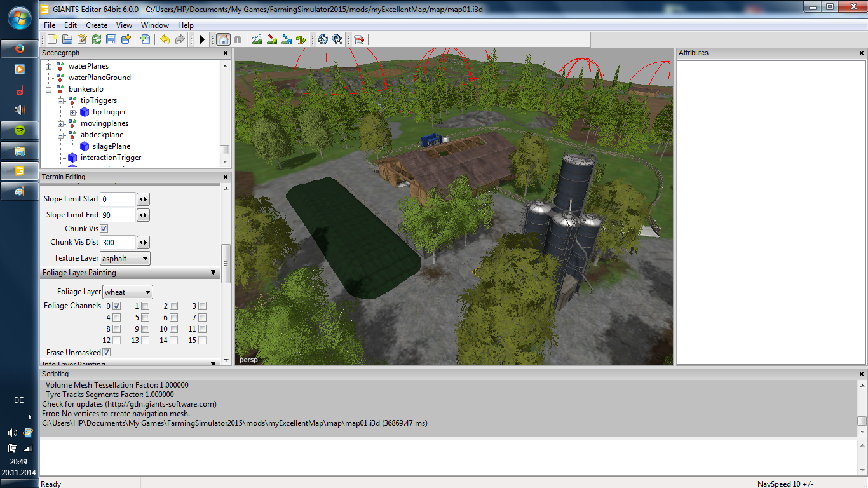Click the first blue gear icon in toolbar
Image resolution: width=868 pixels, height=488 pixels.
tap(323, 39)
